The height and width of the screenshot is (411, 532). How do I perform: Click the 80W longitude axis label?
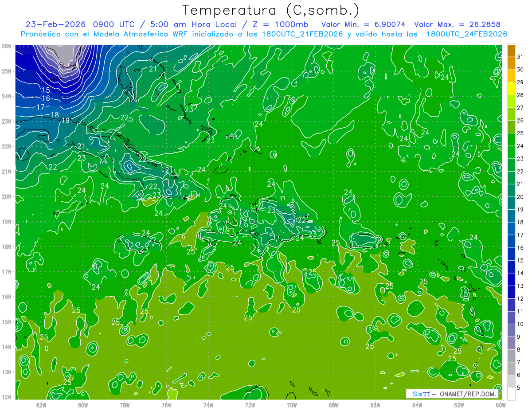tap(83, 405)
